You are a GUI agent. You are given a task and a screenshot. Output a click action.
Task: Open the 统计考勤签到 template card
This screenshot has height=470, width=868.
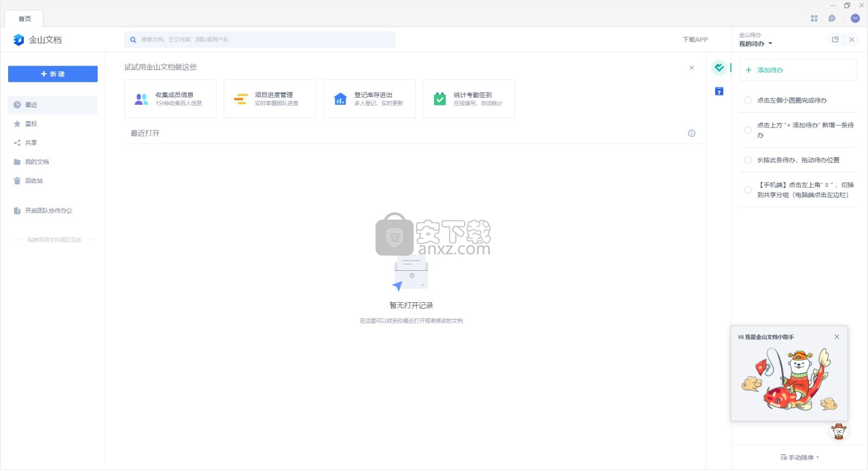469,99
